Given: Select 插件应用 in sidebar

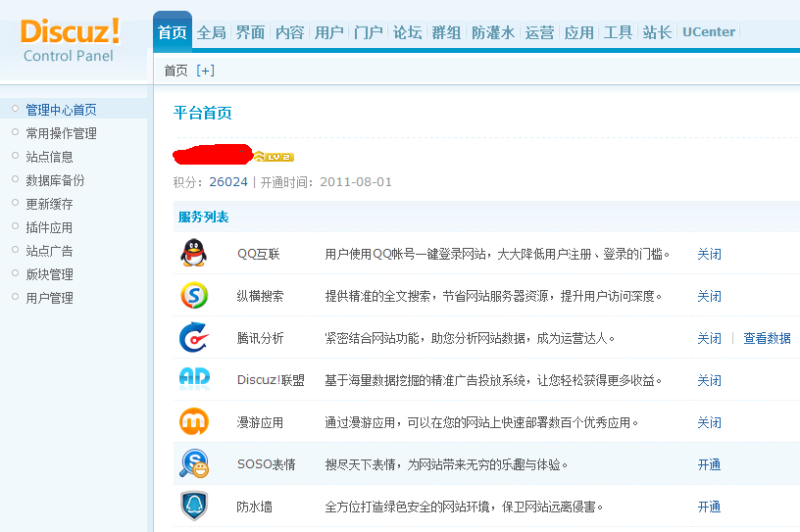Looking at the screenshot, I should tap(49, 227).
